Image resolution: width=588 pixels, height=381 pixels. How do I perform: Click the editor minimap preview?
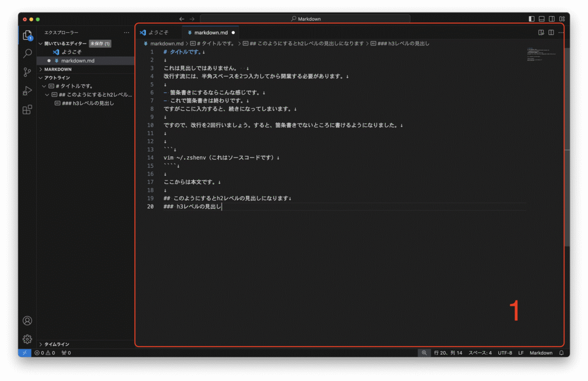(542, 55)
